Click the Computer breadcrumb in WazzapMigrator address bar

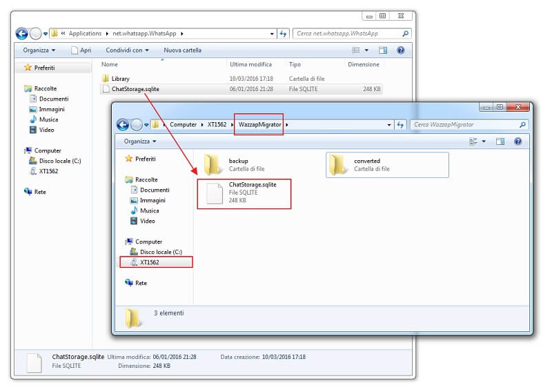coord(183,125)
